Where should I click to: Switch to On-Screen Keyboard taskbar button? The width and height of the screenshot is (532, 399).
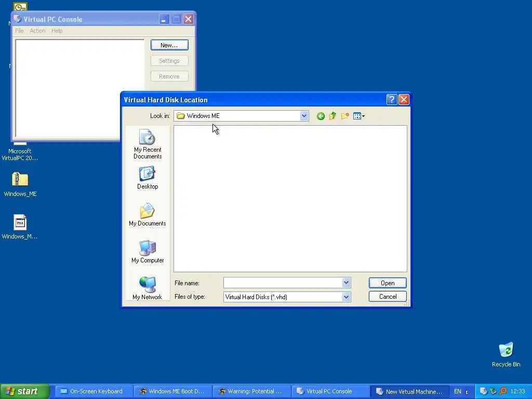94,391
